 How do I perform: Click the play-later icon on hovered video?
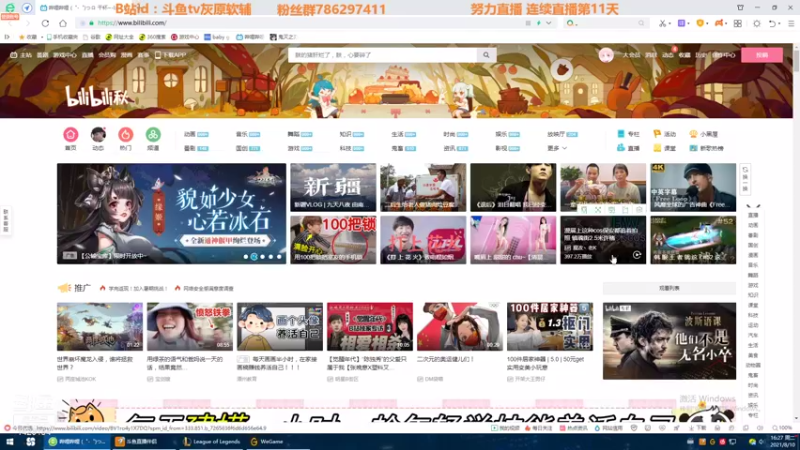637,255
